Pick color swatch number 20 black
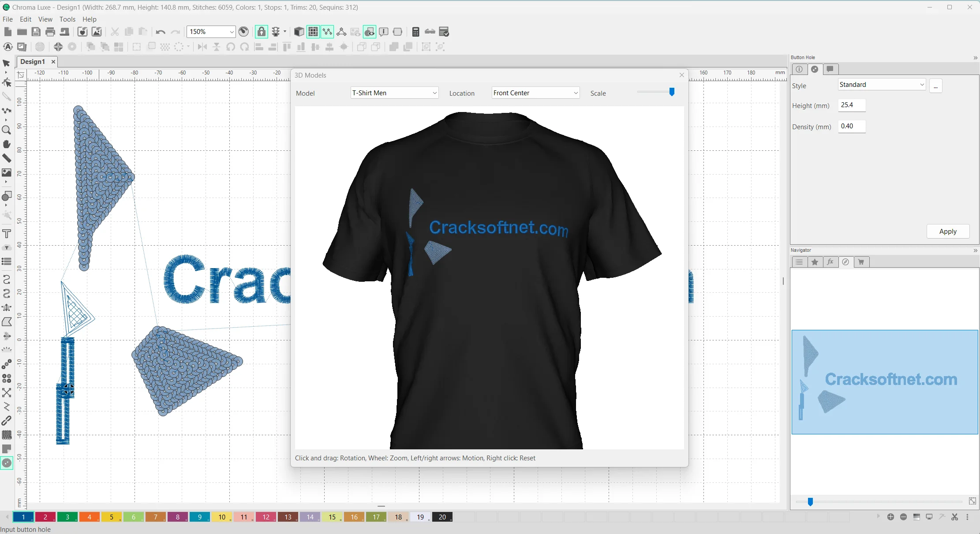The image size is (980, 534). [x=442, y=517]
